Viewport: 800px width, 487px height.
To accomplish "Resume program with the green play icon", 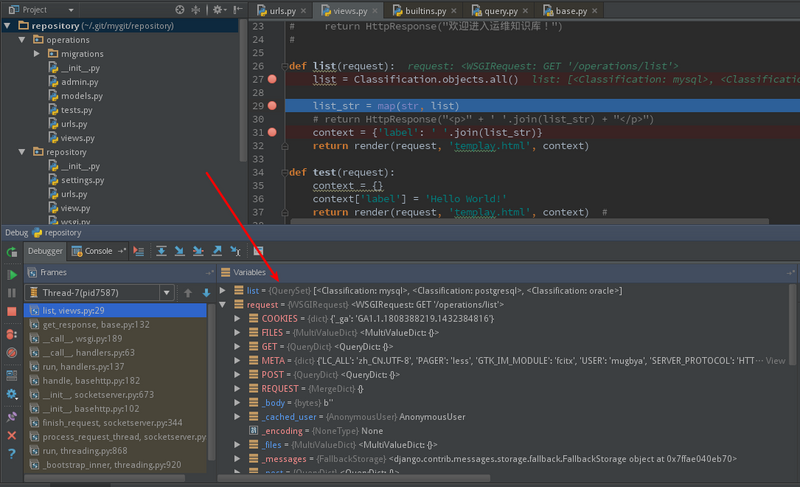I will pyautogui.click(x=12, y=275).
